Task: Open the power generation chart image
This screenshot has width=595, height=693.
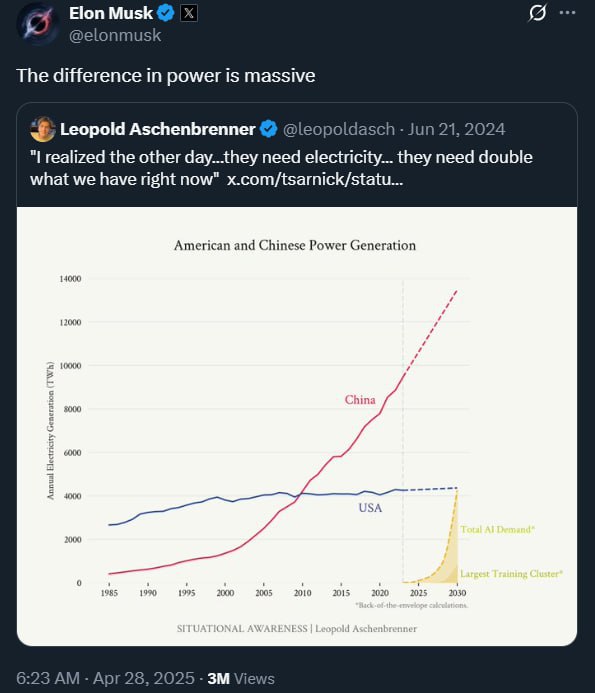Action: tap(297, 426)
